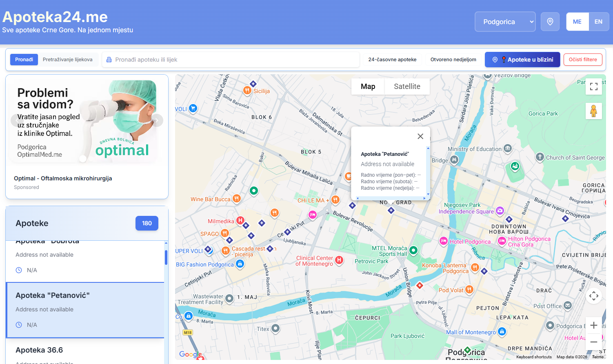Switch map to Satellite view
Image resolution: width=613 pixels, height=364 pixels.
(407, 87)
